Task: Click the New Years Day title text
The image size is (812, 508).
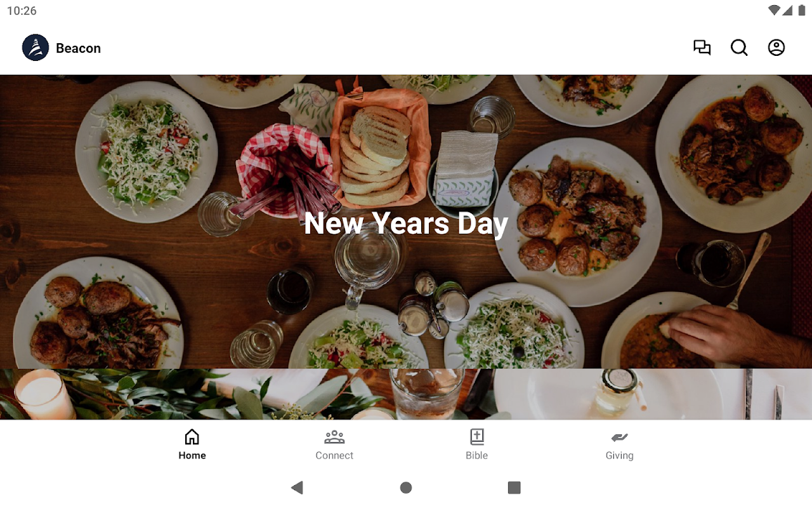Action: [x=406, y=224]
